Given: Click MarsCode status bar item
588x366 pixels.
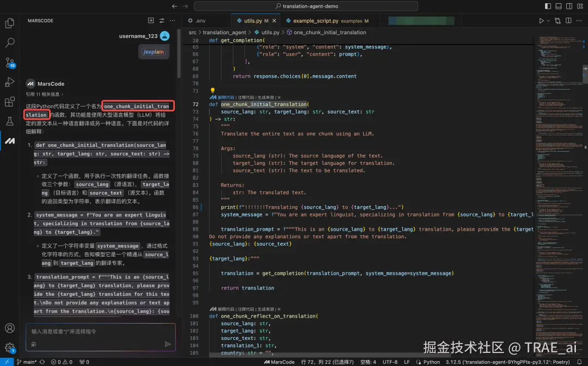Looking at the screenshot, I should tap(279, 362).
